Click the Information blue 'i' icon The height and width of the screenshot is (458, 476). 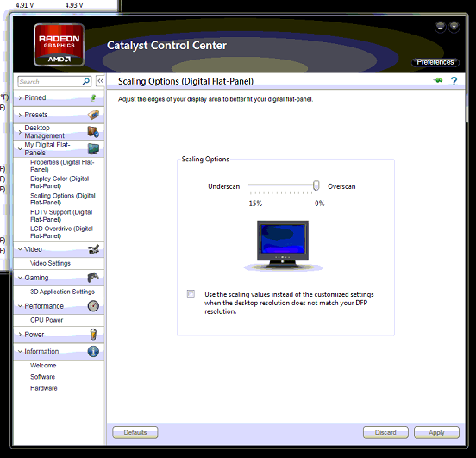[x=93, y=351]
